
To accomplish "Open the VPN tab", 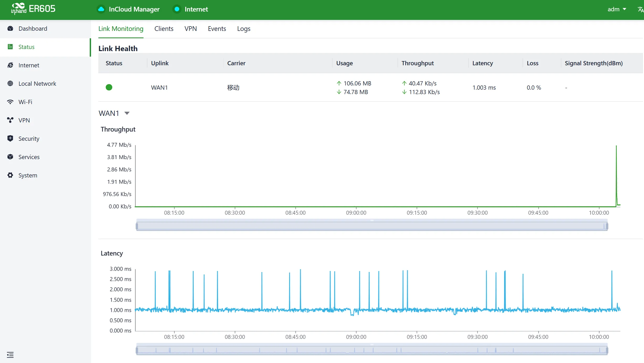I will [190, 29].
